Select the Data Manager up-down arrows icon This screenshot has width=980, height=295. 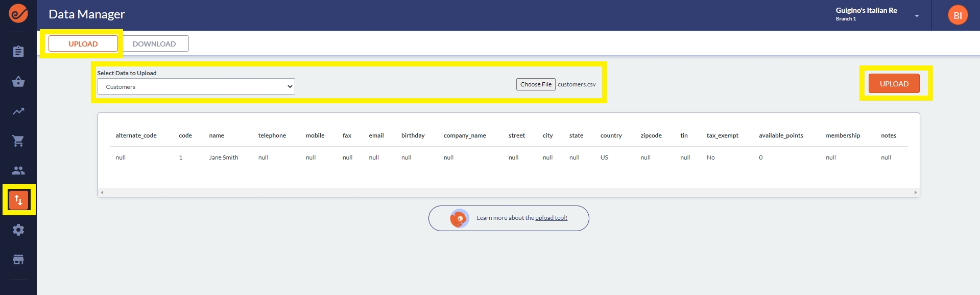click(x=19, y=200)
